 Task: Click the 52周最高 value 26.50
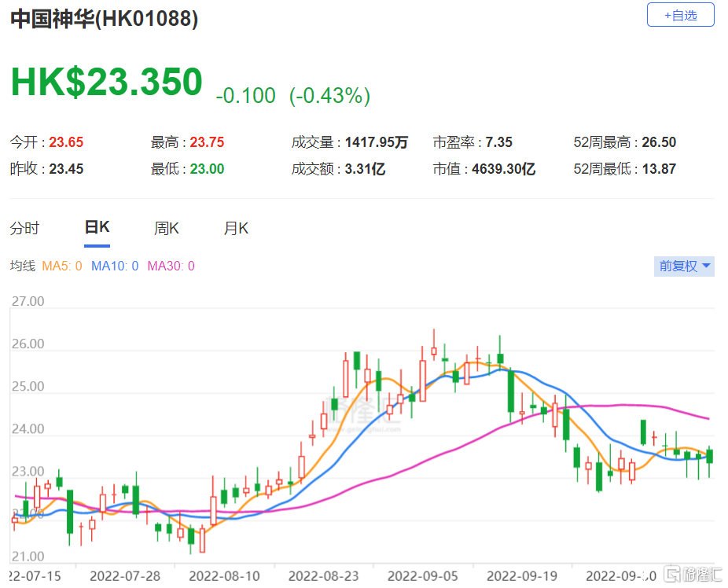click(x=659, y=142)
